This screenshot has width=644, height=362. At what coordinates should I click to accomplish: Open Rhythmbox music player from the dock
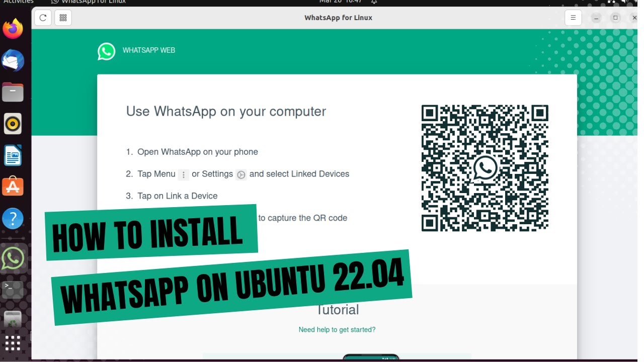pyautogui.click(x=13, y=124)
